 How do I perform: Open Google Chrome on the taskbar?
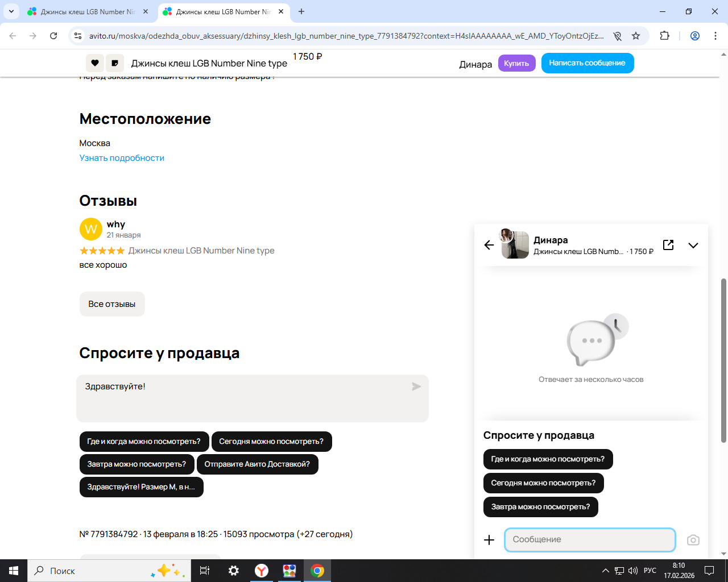[x=317, y=571]
